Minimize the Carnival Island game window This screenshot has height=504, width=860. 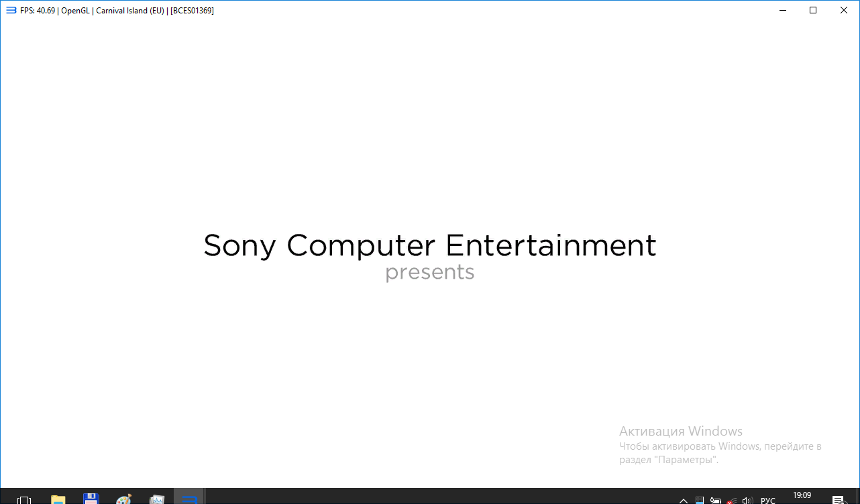(782, 10)
